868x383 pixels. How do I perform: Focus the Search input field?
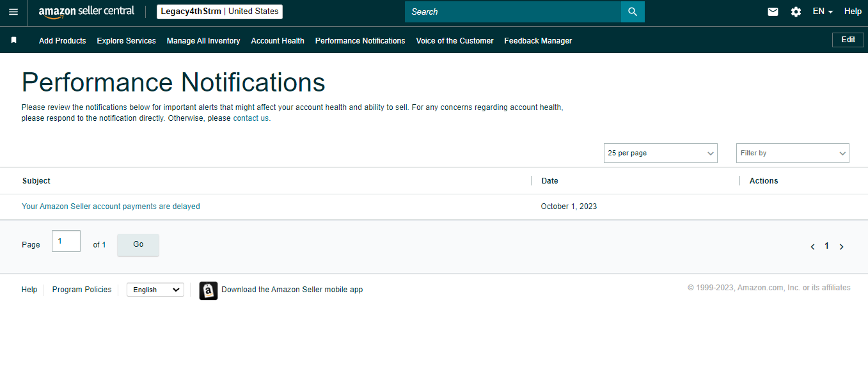[513, 12]
